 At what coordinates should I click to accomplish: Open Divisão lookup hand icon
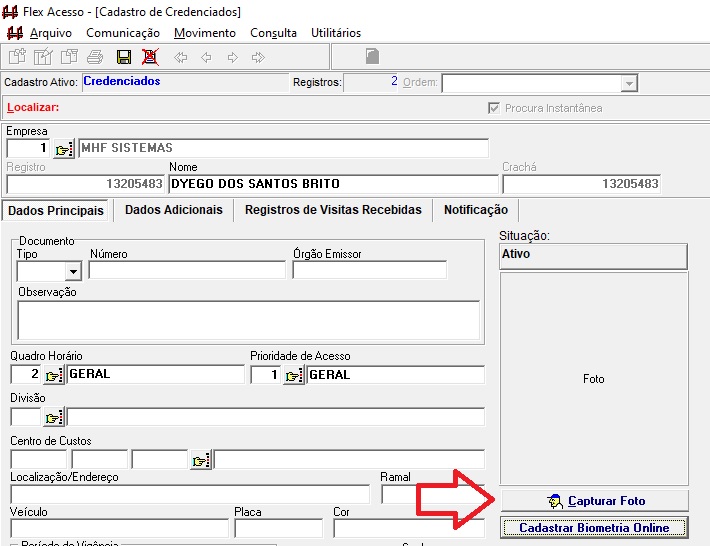click(x=54, y=417)
